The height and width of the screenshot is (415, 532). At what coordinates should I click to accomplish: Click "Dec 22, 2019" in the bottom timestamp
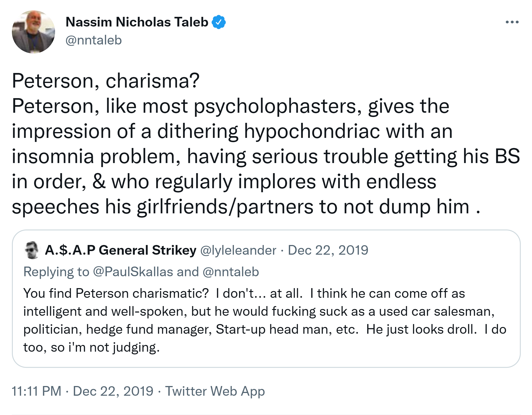(x=113, y=391)
